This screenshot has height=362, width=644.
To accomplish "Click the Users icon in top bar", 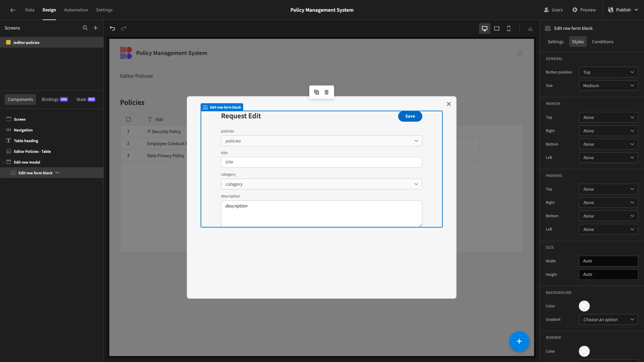I will (546, 10).
